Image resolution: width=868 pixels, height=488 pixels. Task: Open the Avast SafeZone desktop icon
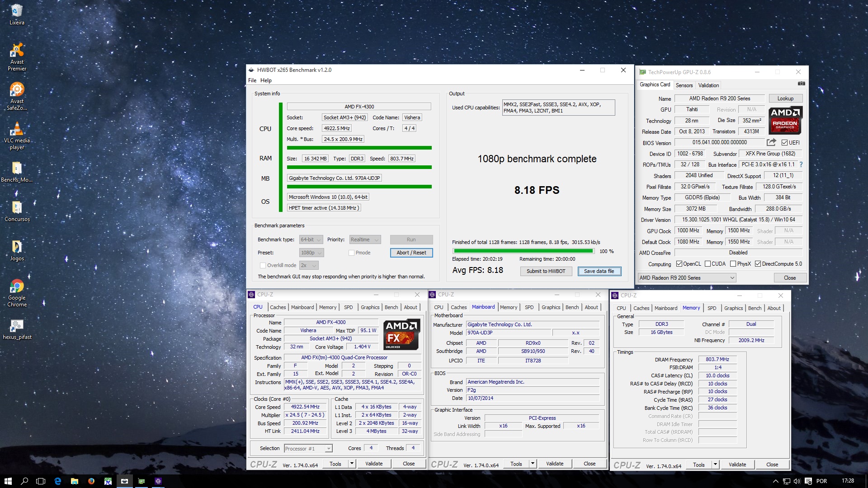pyautogui.click(x=17, y=96)
